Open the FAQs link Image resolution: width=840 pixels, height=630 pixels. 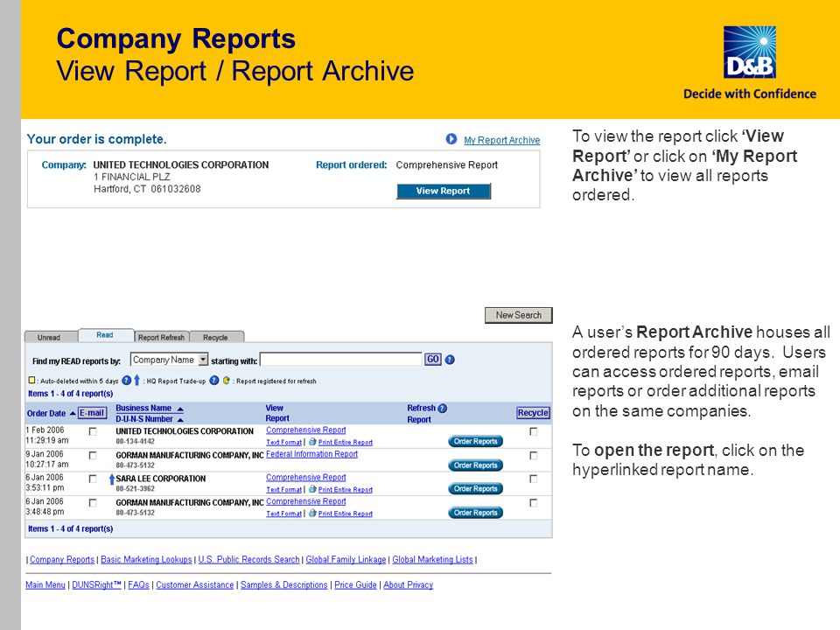pos(139,585)
